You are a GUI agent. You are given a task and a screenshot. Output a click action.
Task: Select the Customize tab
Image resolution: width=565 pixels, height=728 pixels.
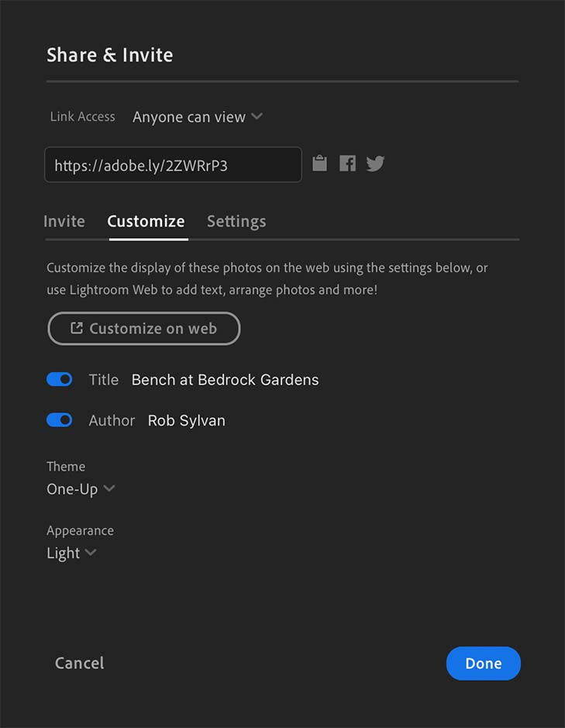(x=146, y=221)
